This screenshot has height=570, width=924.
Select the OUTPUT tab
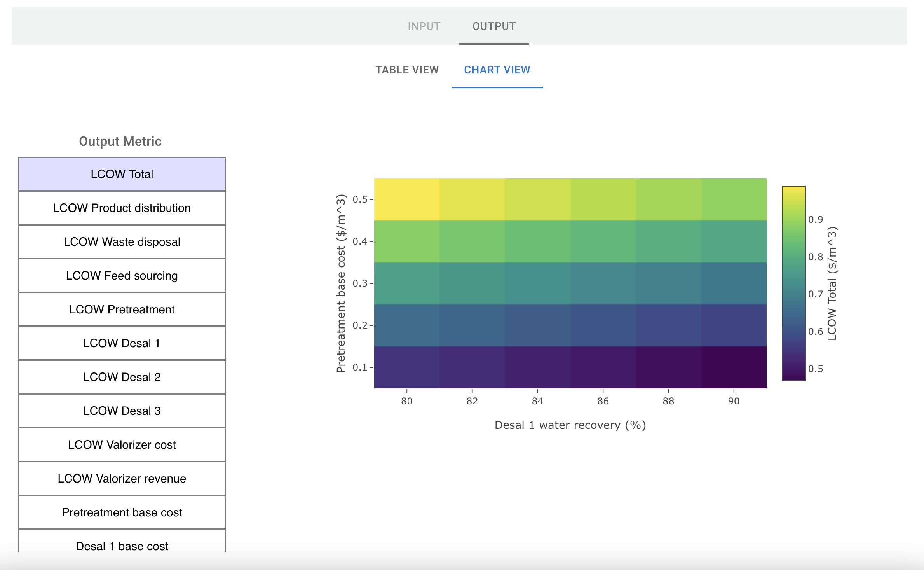point(494,26)
